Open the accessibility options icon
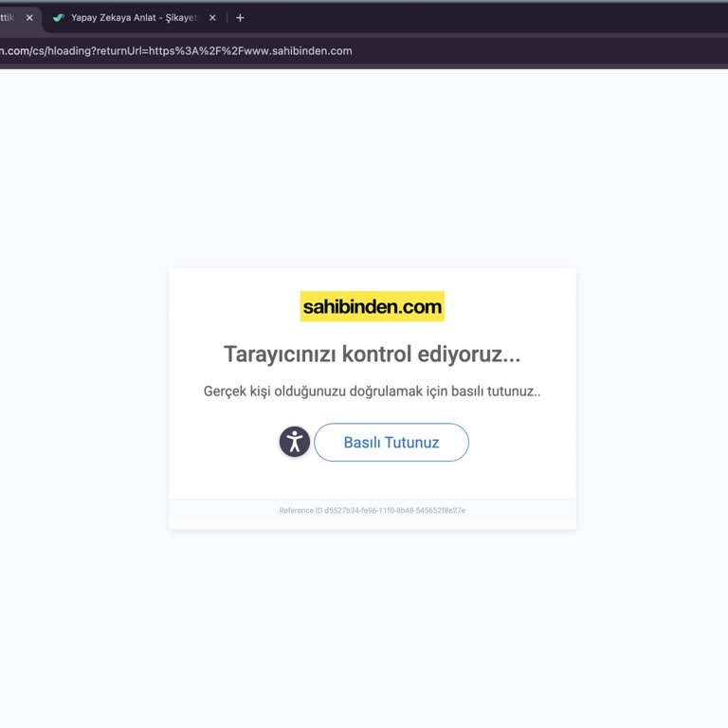 pyautogui.click(x=295, y=442)
